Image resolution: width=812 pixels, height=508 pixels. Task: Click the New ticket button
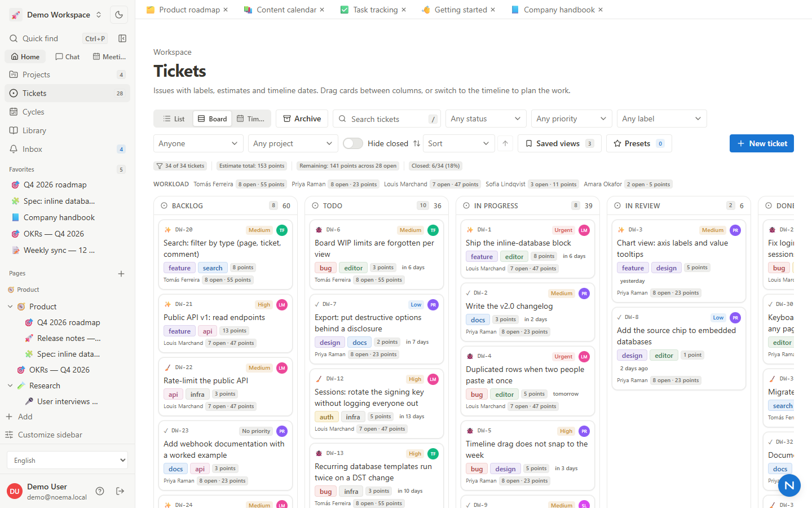tap(762, 143)
